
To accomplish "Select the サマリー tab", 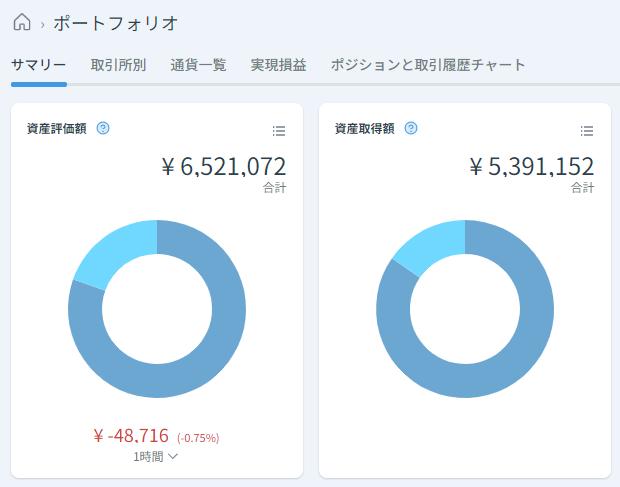I will pyautogui.click(x=39, y=65).
